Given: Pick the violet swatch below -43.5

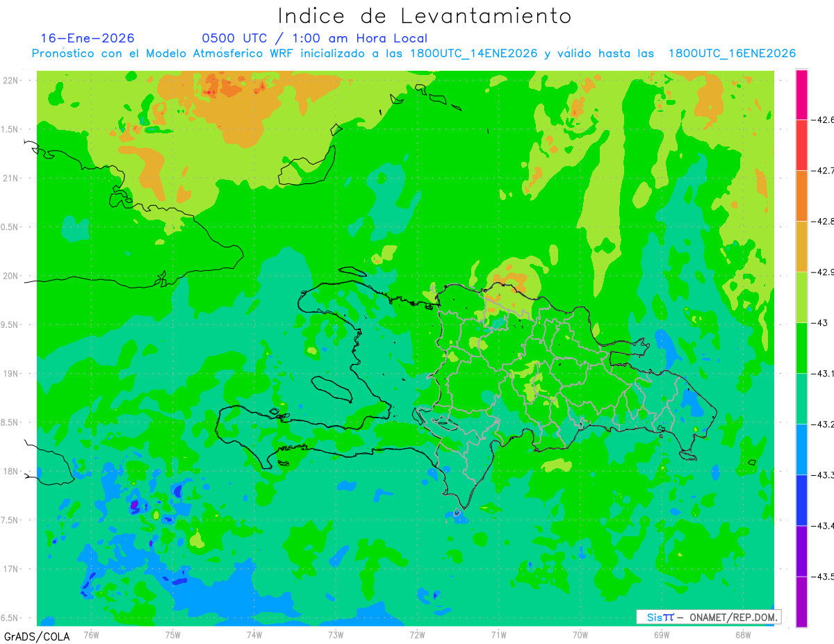Looking at the screenshot, I should click(x=801, y=602).
